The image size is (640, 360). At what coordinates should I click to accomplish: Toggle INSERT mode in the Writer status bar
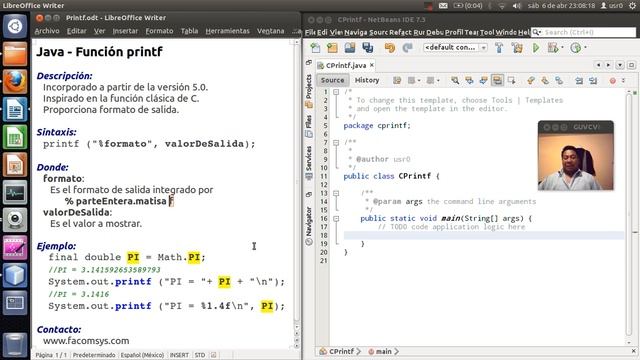(x=179, y=355)
